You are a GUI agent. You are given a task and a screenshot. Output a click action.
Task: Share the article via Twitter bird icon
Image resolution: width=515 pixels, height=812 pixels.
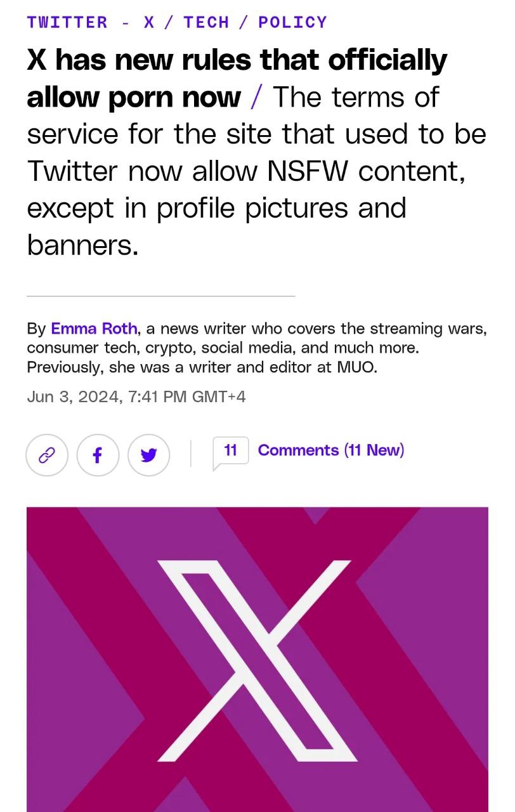[148, 455]
